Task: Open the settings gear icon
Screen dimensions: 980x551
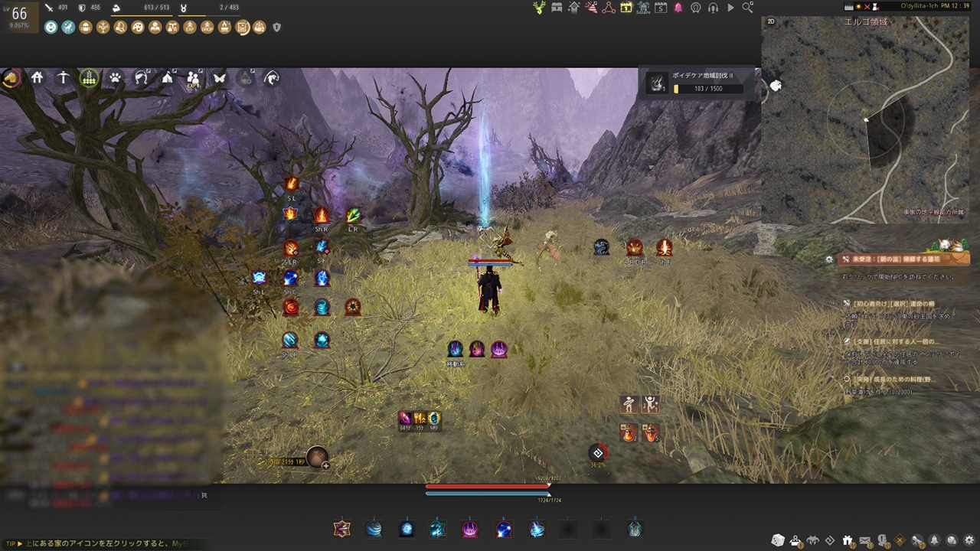Action: point(969,540)
